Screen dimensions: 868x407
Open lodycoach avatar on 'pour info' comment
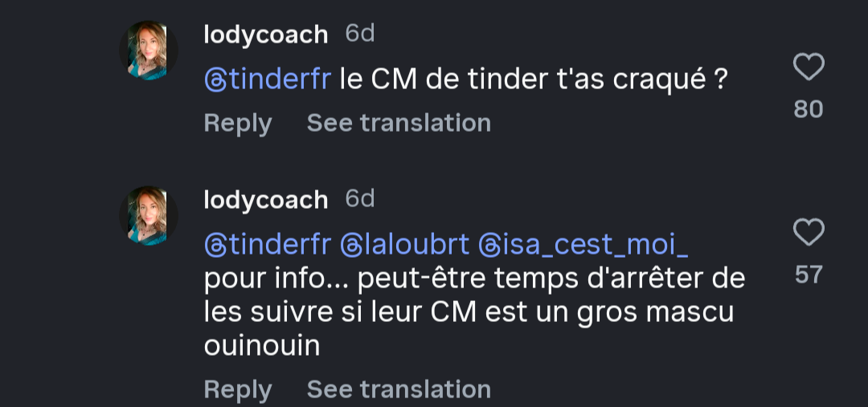(x=149, y=216)
